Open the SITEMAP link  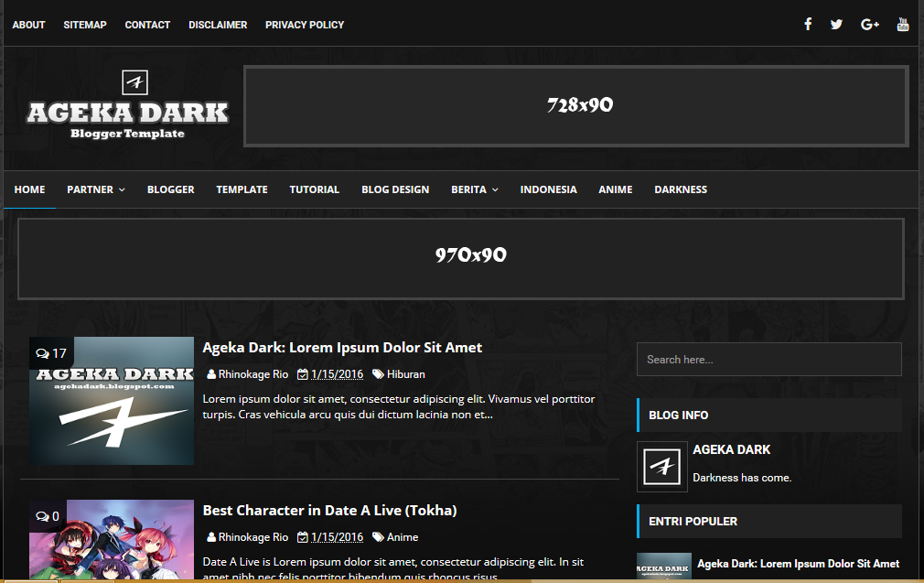[x=85, y=25]
